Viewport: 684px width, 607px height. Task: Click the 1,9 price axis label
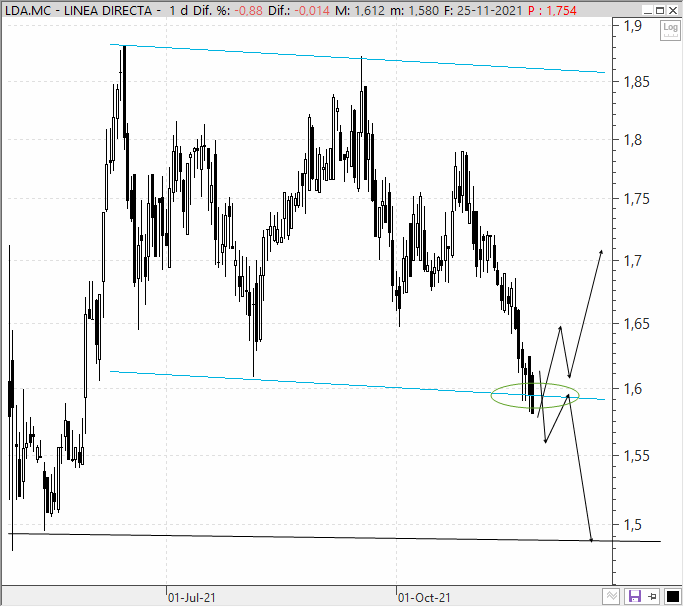[x=633, y=26]
